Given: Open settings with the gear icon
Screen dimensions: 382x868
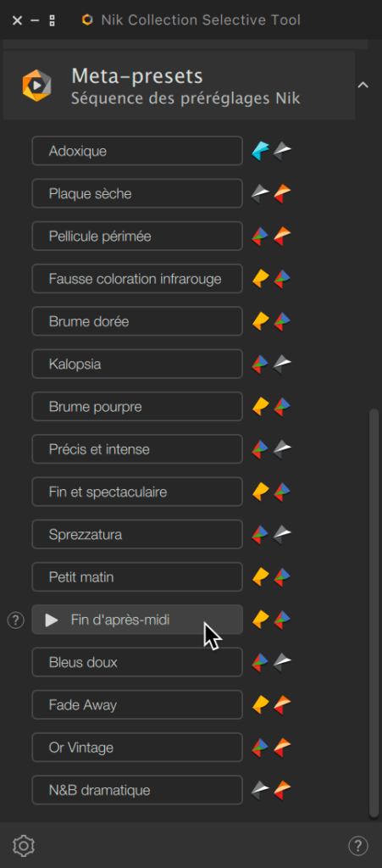Looking at the screenshot, I should tap(24, 845).
